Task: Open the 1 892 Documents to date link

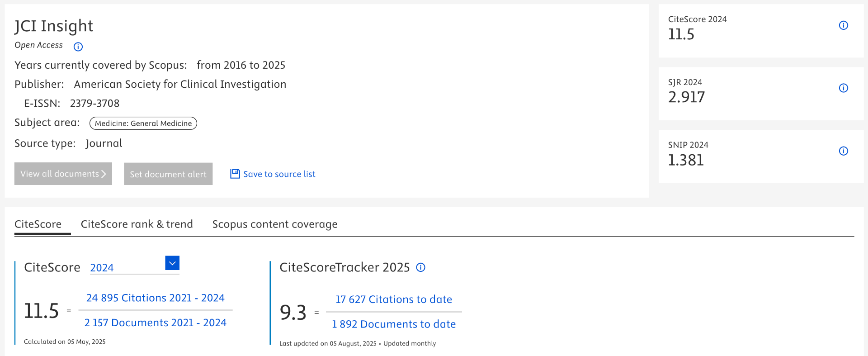Action: (x=394, y=324)
